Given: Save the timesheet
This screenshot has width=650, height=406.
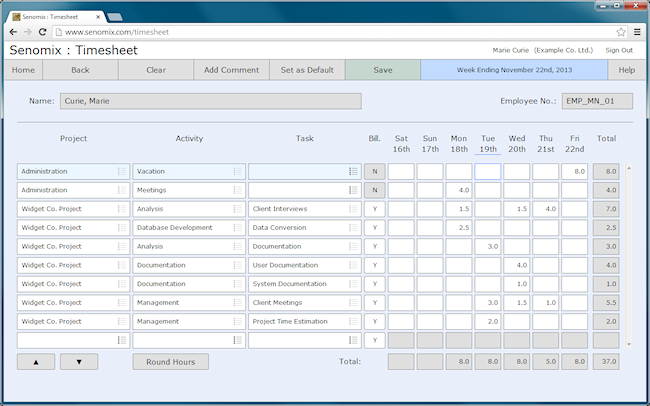Looking at the screenshot, I should click(x=383, y=70).
